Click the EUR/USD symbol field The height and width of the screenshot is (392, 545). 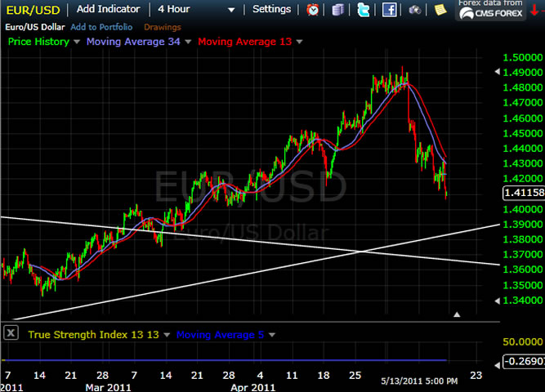coord(33,10)
